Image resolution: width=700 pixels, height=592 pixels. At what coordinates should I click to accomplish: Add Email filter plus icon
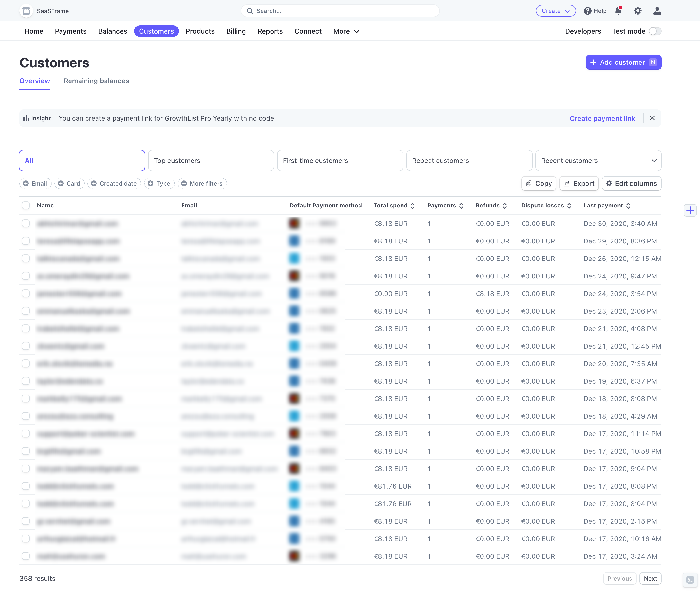tap(26, 184)
